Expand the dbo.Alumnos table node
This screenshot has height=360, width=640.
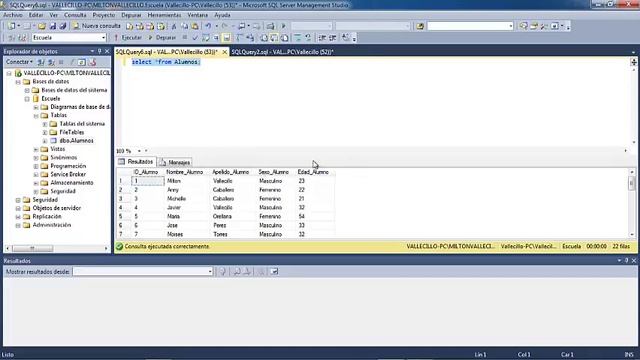click(x=45, y=141)
